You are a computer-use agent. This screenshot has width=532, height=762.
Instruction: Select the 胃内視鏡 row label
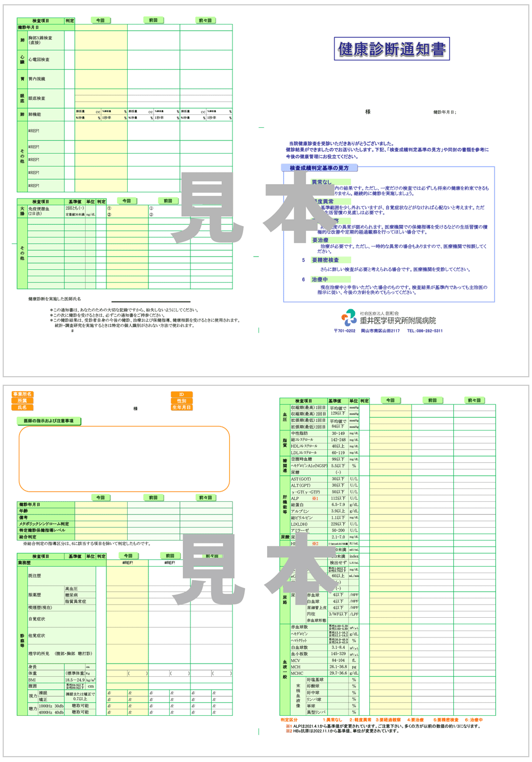coord(37,79)
